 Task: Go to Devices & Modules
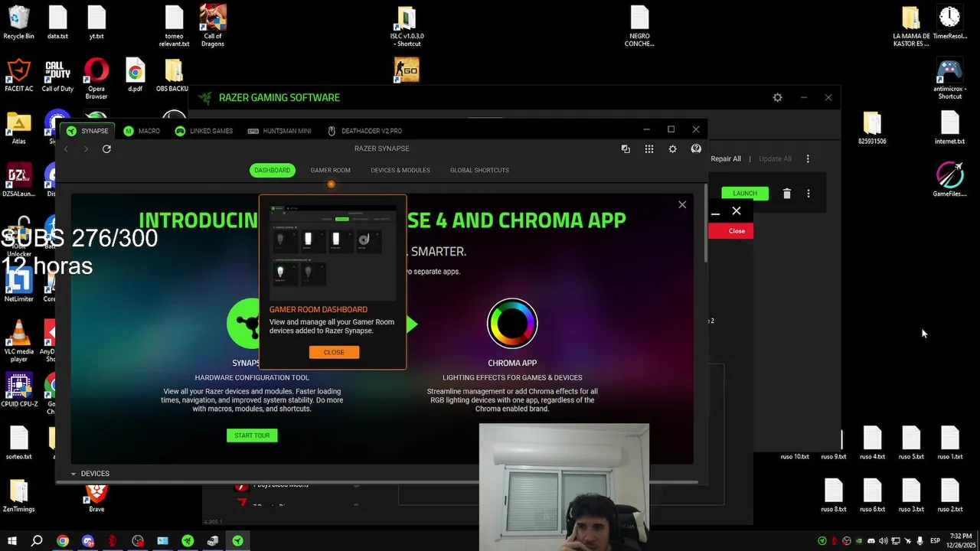(x=400, y=170)
